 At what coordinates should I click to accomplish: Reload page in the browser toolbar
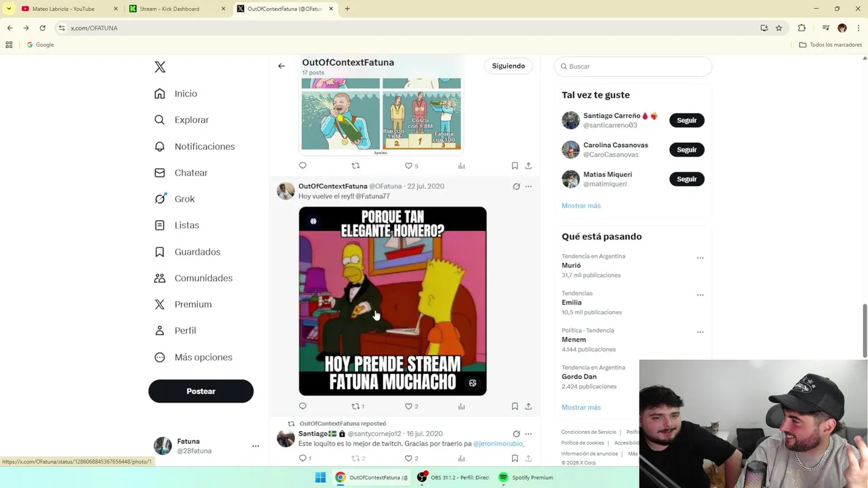(x=42, y=28)
